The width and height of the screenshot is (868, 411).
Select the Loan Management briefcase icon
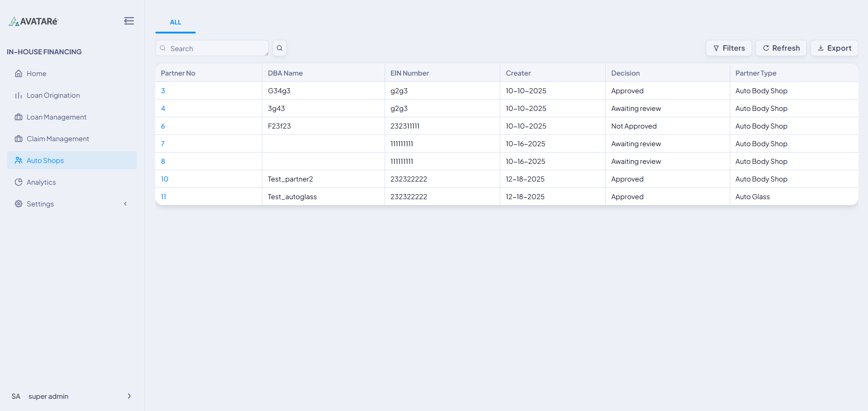click(18, 117)
